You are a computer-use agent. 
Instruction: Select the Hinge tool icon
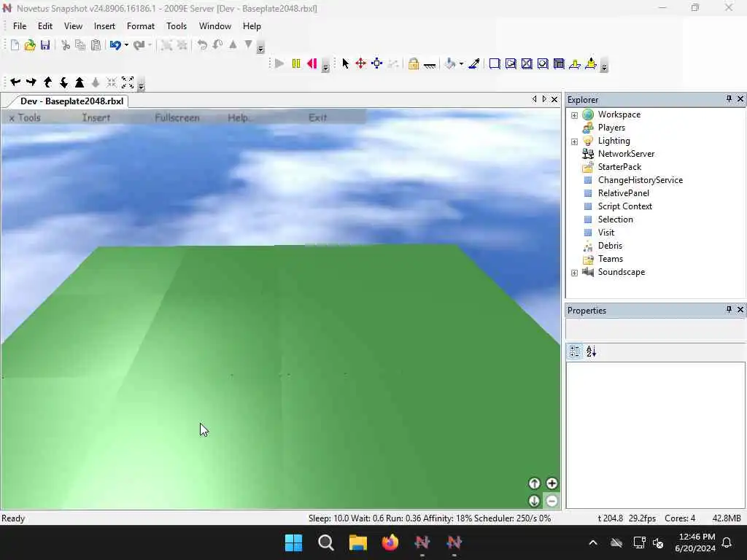coord(575,64)
